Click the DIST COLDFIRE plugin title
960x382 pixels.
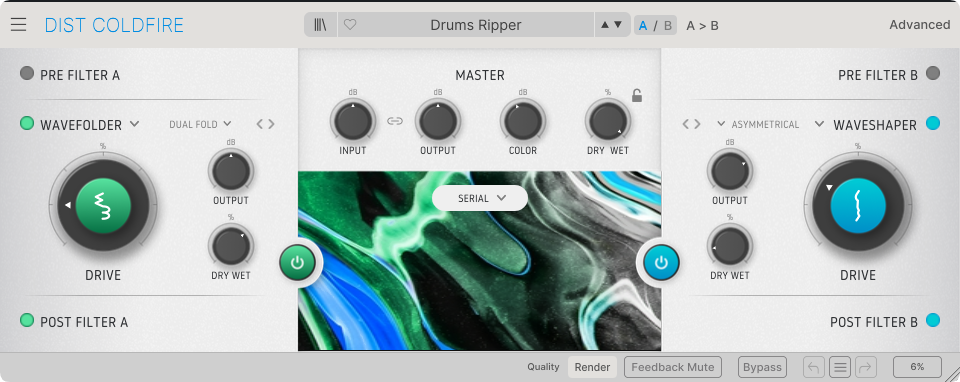[114, 25]
